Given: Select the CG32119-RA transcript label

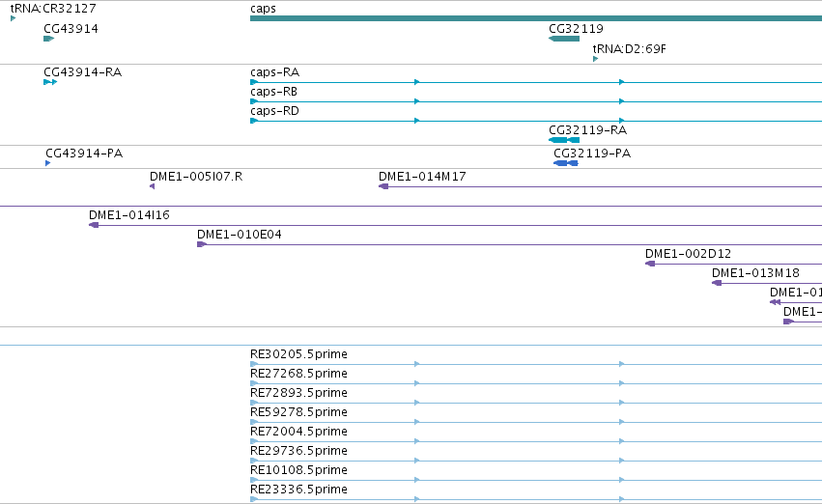Looking at the screenshot, I should (x=587, y=130).
